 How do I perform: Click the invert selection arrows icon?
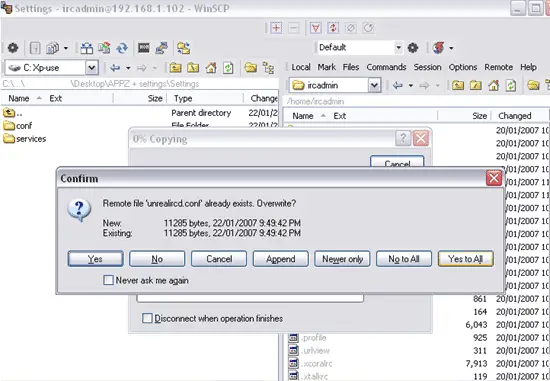click(333, 28)
